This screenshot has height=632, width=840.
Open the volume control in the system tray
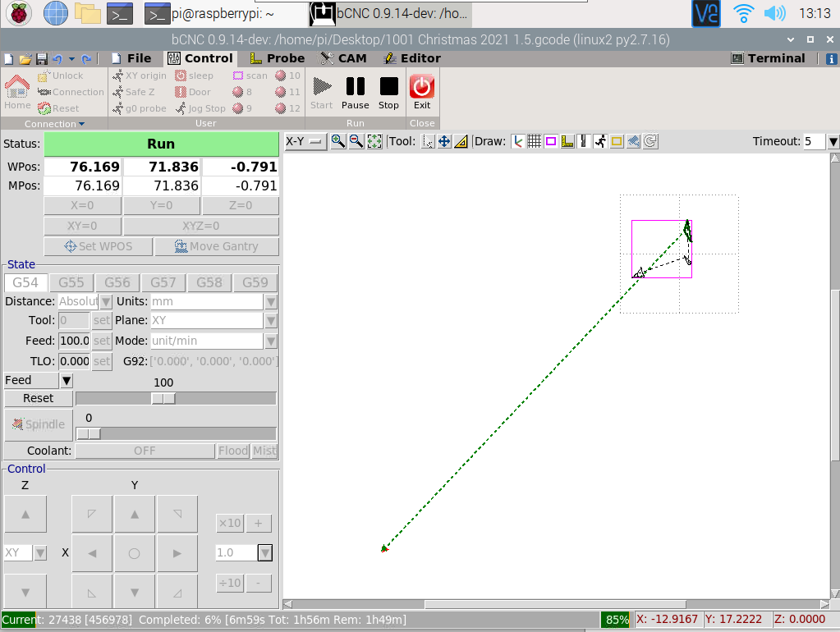[774, 13]
